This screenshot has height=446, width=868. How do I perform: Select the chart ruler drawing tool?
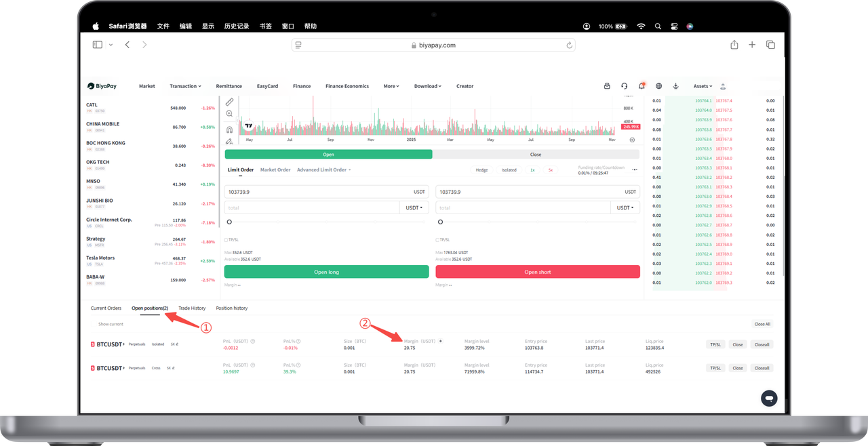click(229, 102)
